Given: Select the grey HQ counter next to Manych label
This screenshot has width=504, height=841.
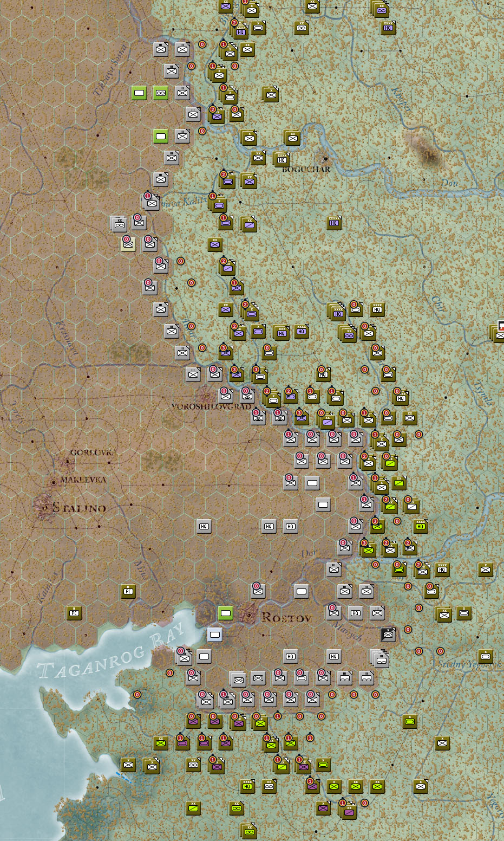Looking at the screenshot, I should [x=356, y=613].
